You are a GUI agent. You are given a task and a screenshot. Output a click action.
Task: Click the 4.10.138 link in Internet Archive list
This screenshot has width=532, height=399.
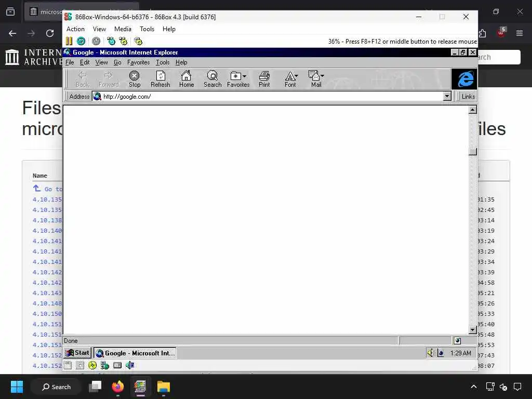click(47, 220)
